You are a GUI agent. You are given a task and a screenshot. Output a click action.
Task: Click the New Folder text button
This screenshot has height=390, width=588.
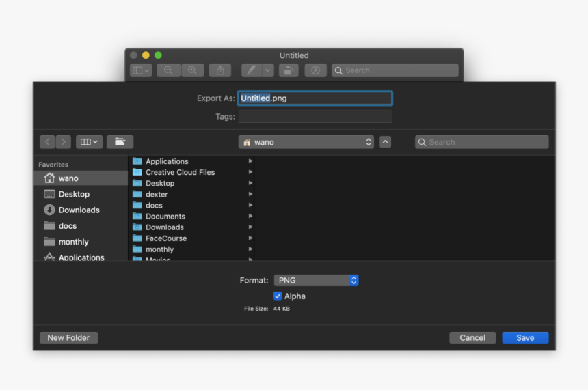68,337
